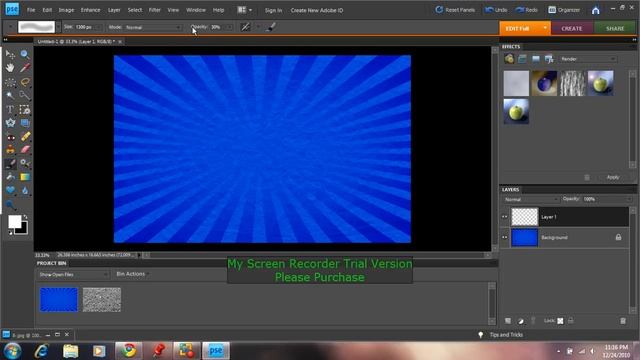Show All effects category icon
640x360 pixels.
click(549, 59)
